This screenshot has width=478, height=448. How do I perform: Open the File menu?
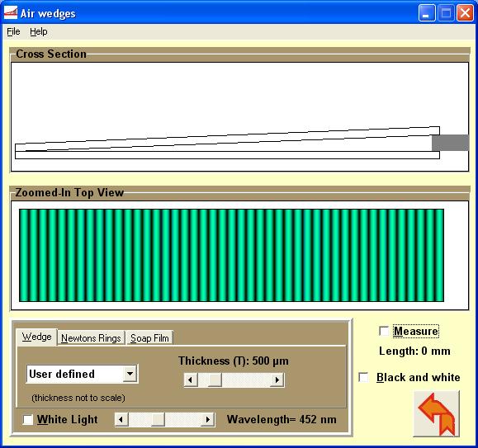pyautogui.click(x=13, y=31)
